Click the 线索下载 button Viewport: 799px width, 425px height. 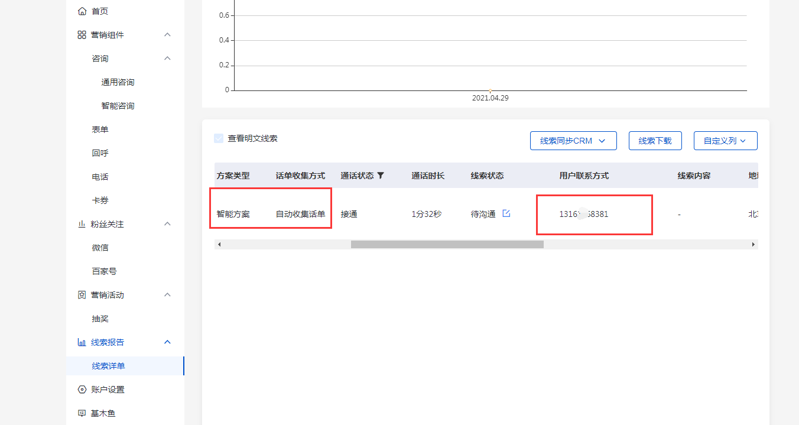[655, 141]
